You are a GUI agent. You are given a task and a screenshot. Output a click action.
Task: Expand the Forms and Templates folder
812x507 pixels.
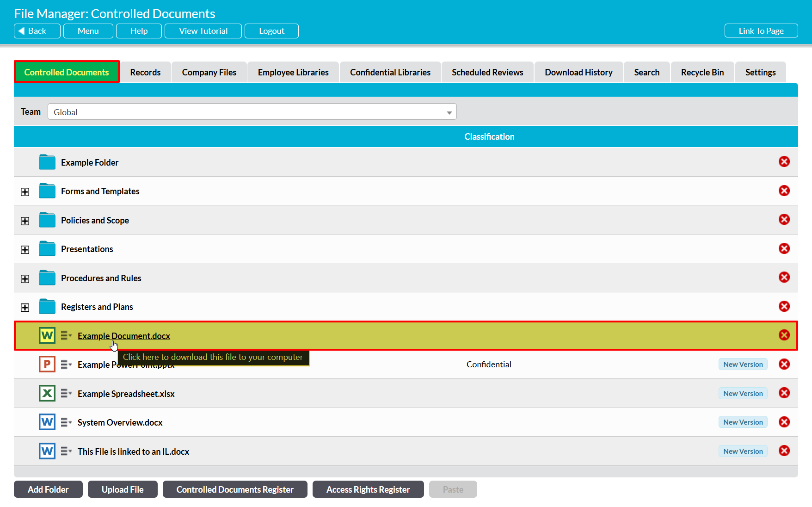coord(25,192)
